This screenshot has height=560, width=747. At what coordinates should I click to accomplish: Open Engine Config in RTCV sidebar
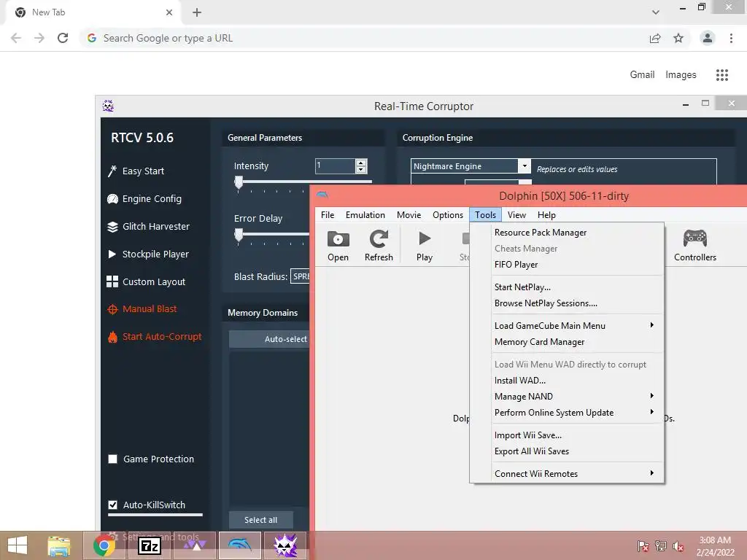click(144, 198)
